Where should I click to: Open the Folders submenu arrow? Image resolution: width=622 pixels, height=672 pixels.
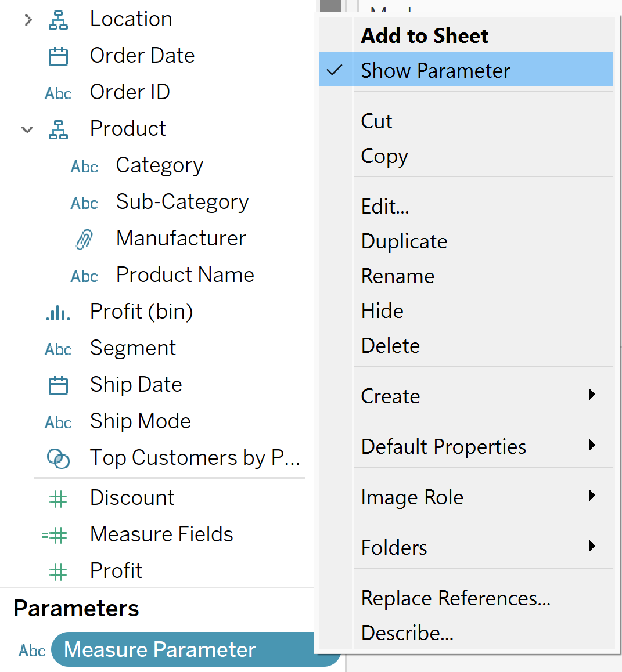point(592,547)
